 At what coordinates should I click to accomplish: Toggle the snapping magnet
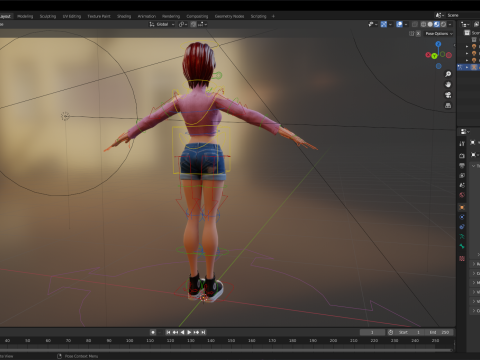[193, 24]
